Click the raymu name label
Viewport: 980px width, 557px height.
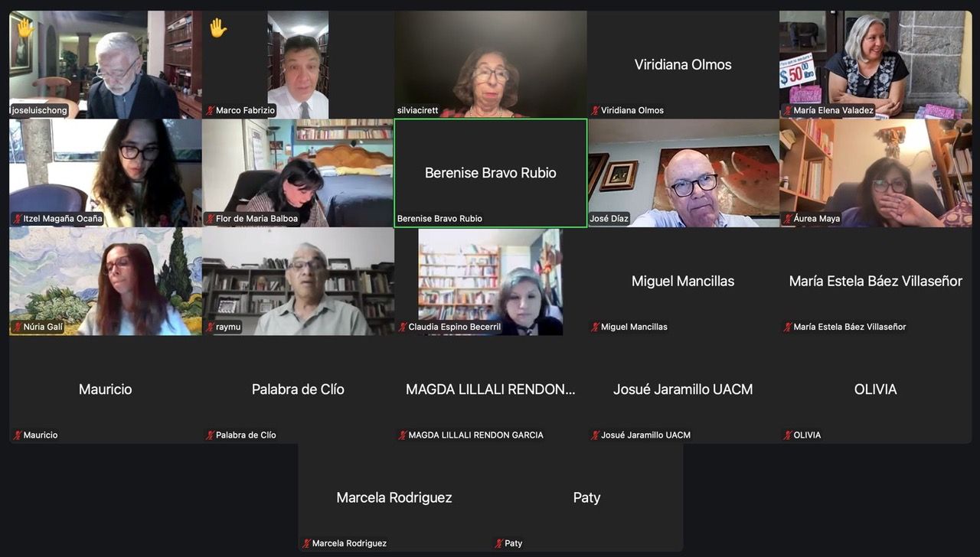[228, 327]
